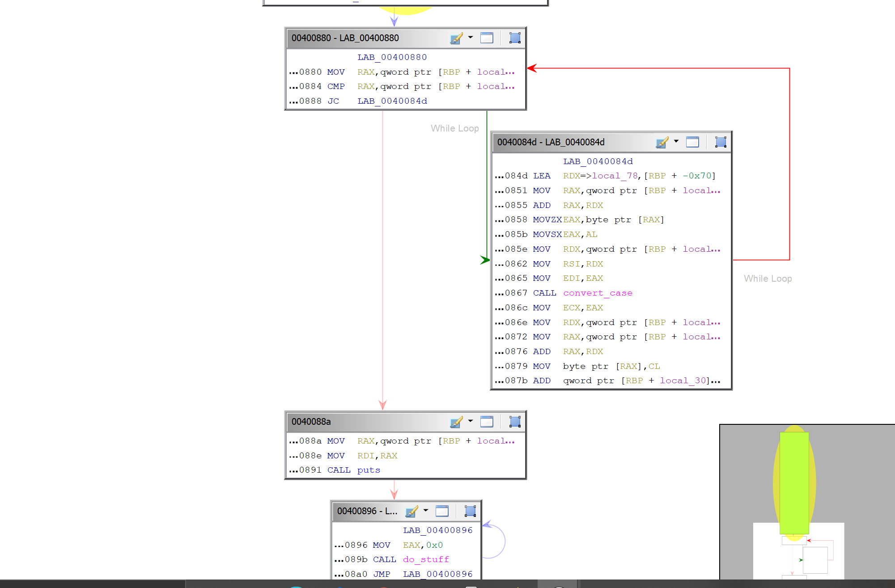Click paintbrush color icon on block 0040084d
Screen dimensions: 895x588
tap(662, 142)
